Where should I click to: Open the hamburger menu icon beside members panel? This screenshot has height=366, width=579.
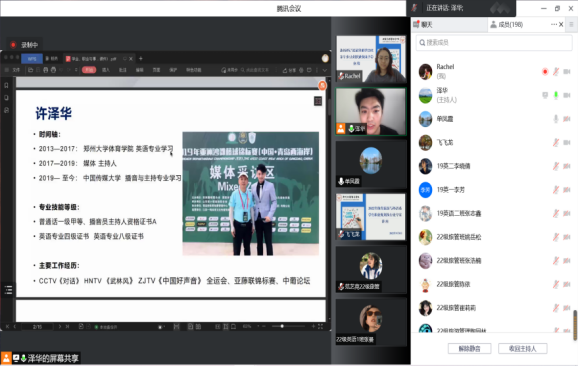[x=571, y=24]
